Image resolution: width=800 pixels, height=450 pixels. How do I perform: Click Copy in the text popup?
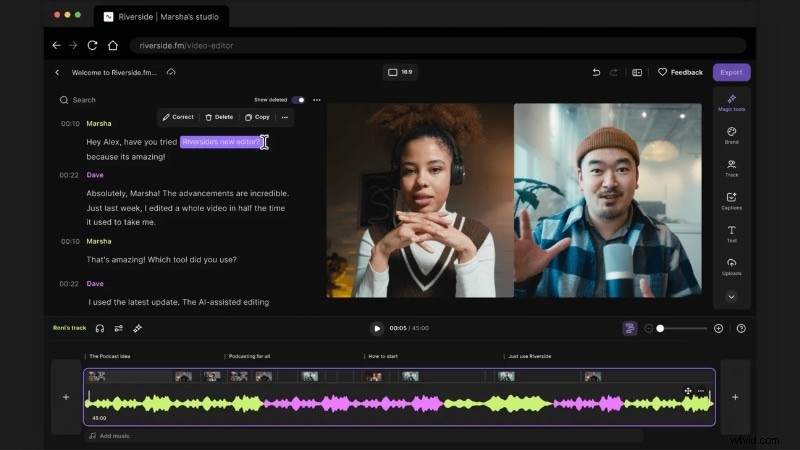point(257,117)
